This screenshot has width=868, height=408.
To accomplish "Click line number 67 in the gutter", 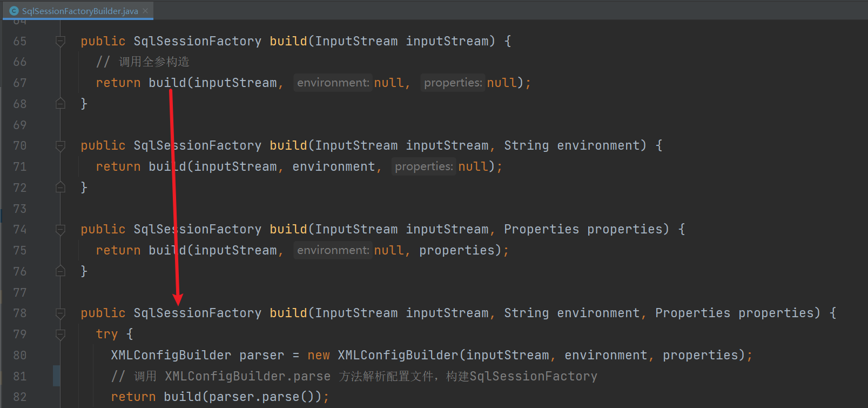I will point(20,83).
